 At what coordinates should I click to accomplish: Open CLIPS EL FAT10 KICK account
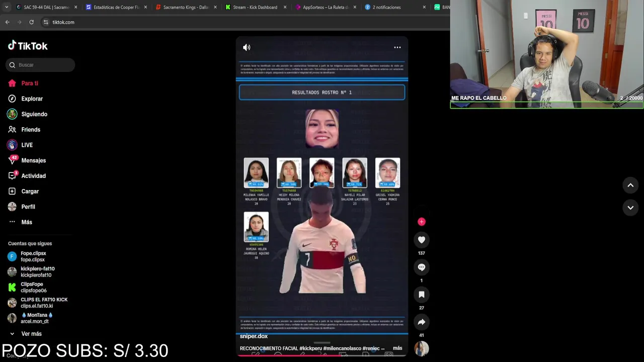pos(38,303)
